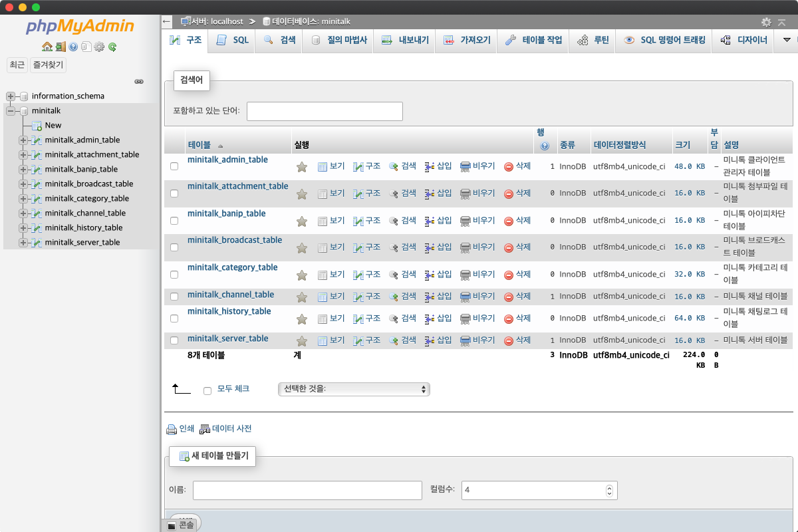Expand minitalk_admin_table node in sidebar
The image size is (798, 532).
point(23,140)
